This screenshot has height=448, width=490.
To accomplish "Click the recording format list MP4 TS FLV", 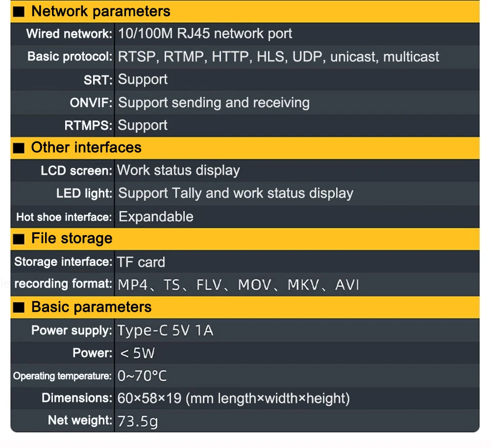I will click(x=239, y=285).
